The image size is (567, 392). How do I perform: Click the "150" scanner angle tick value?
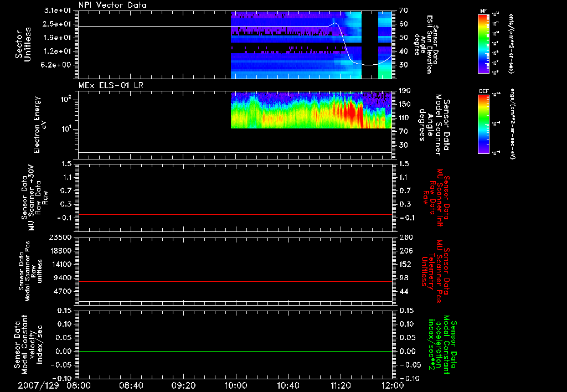[405, 105]
